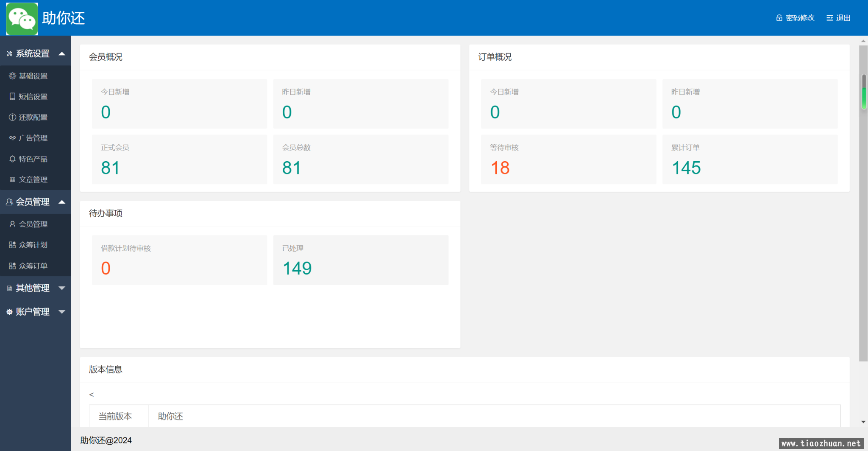Screen dimensions: 868x451
Task: Open 累计订单 card showing 145
Action: tap(750, 160)
